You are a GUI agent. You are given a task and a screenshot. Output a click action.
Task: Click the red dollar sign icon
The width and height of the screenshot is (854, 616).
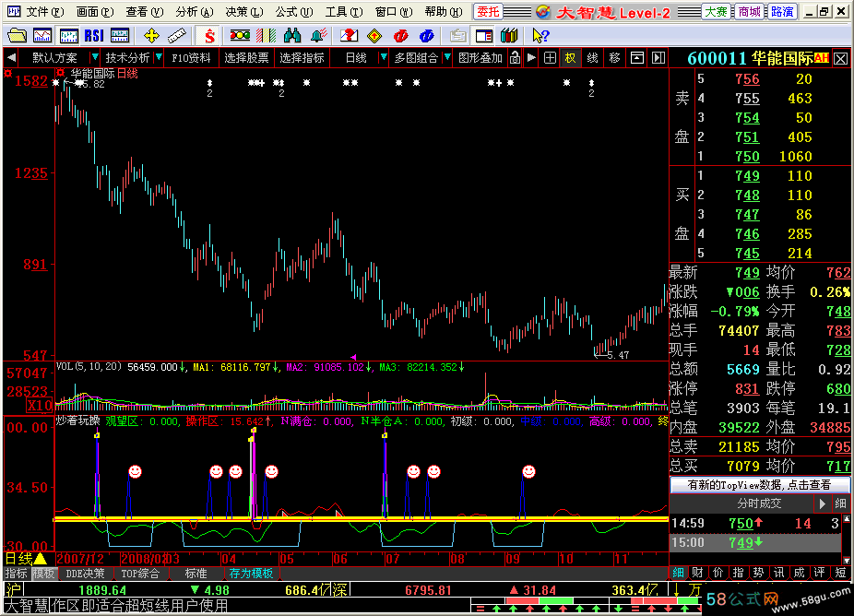[209, 36]
